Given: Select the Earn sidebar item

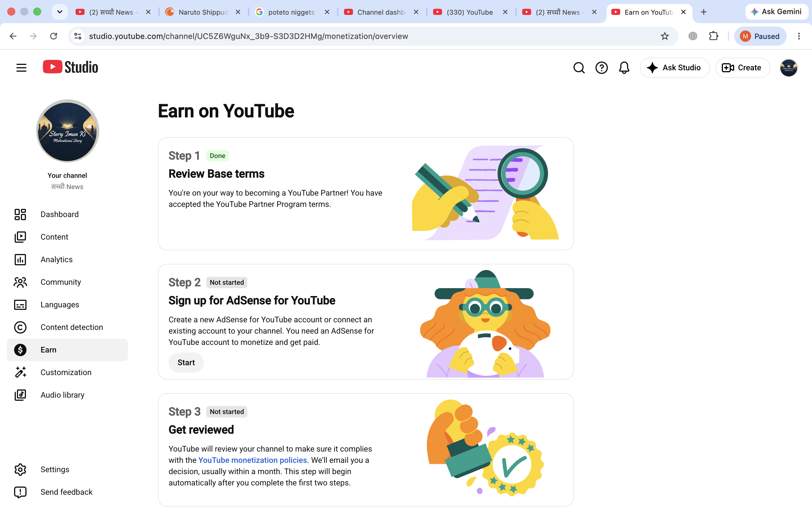Looking at the screenshot, I should 67,350.
